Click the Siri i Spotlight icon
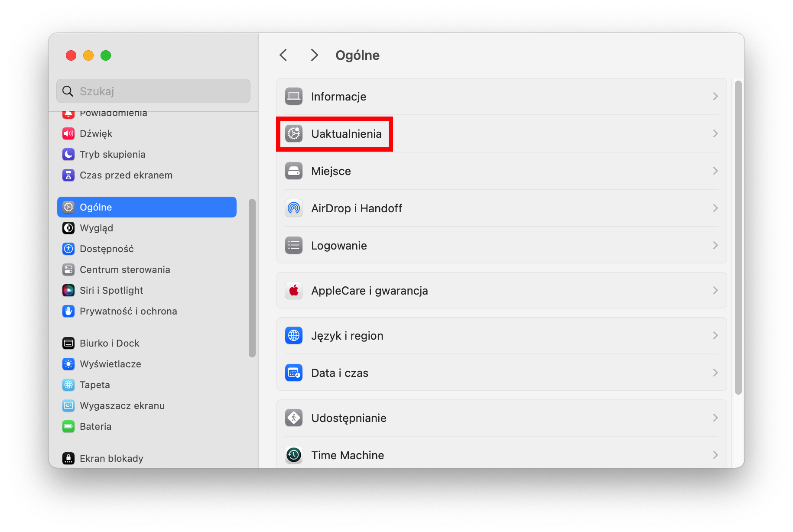Screen dimensions: 793x532 click(x=68, y=290)
